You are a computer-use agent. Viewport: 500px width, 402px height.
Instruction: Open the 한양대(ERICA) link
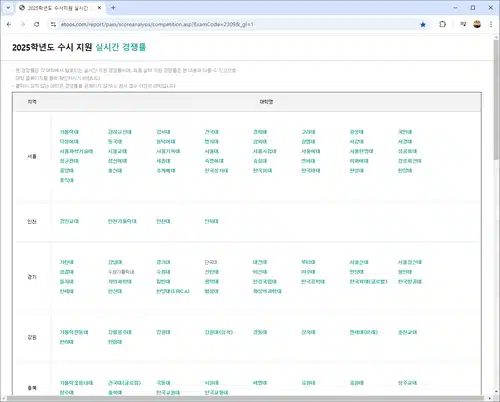pos(173,291)
